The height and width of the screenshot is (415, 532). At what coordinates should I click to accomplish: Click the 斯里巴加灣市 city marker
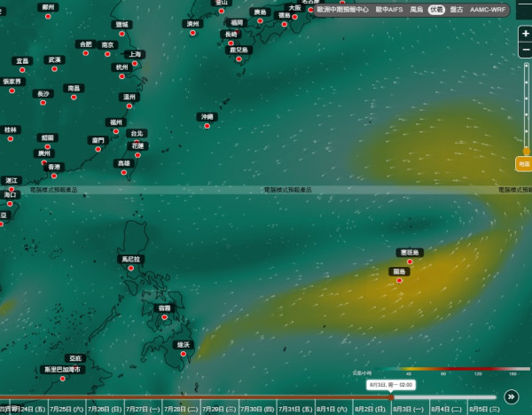62,379
